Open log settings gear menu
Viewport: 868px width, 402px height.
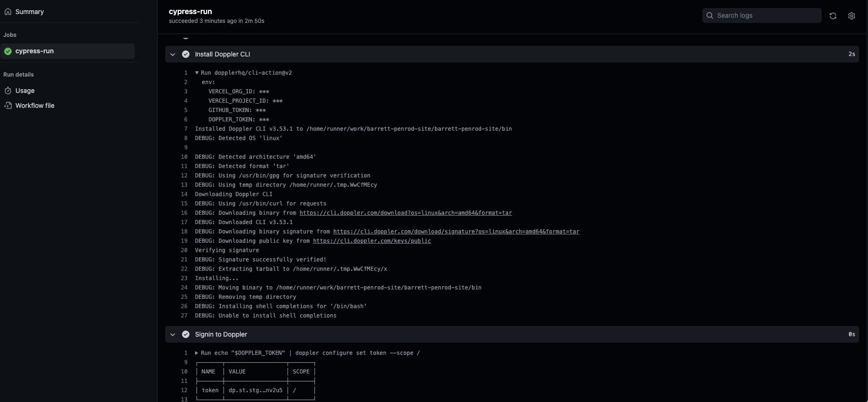pyautogui.click(x=852, y=16)
